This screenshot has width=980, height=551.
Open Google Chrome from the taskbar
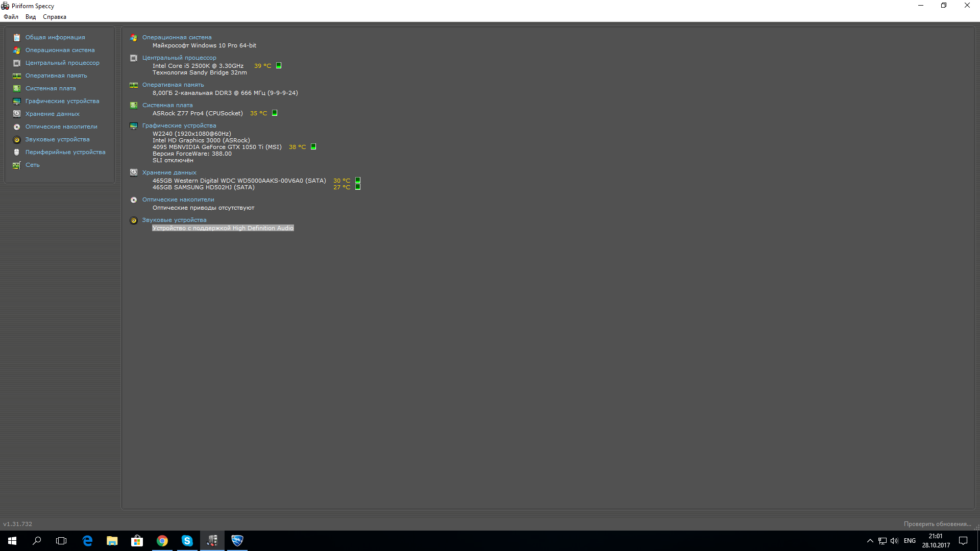[162, 541]
